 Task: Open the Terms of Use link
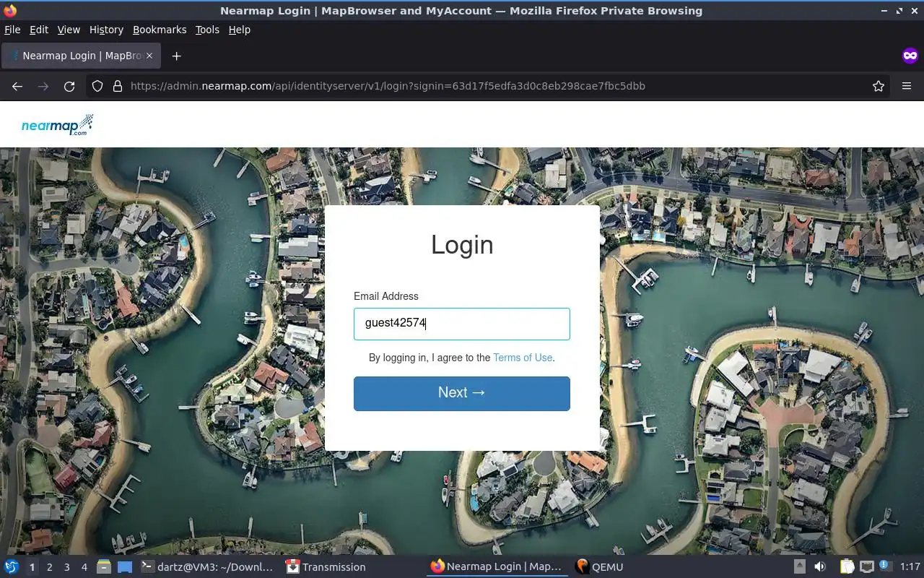coord(523,358)
